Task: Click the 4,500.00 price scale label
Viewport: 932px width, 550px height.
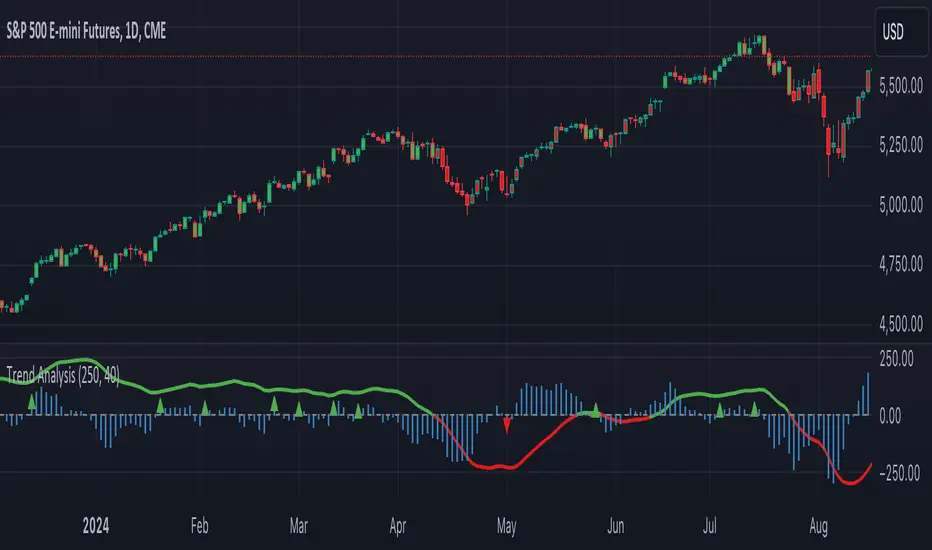Action: (x=901, y=324)
